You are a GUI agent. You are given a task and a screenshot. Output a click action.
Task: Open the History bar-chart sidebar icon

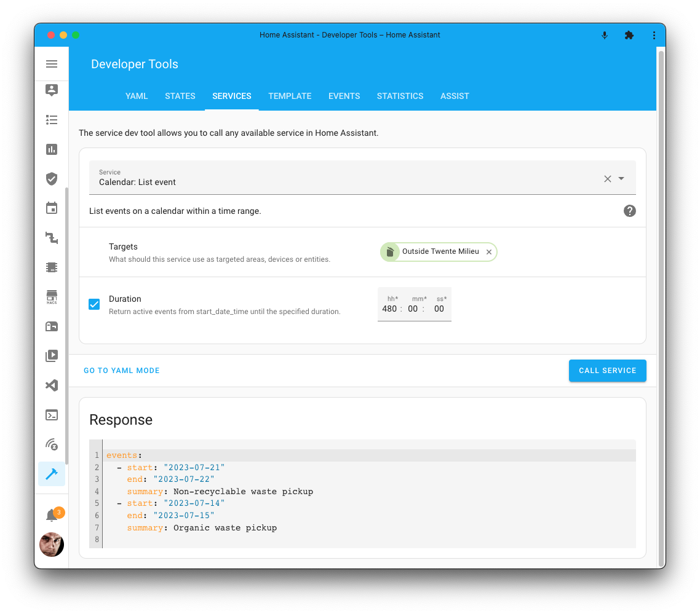52,149
